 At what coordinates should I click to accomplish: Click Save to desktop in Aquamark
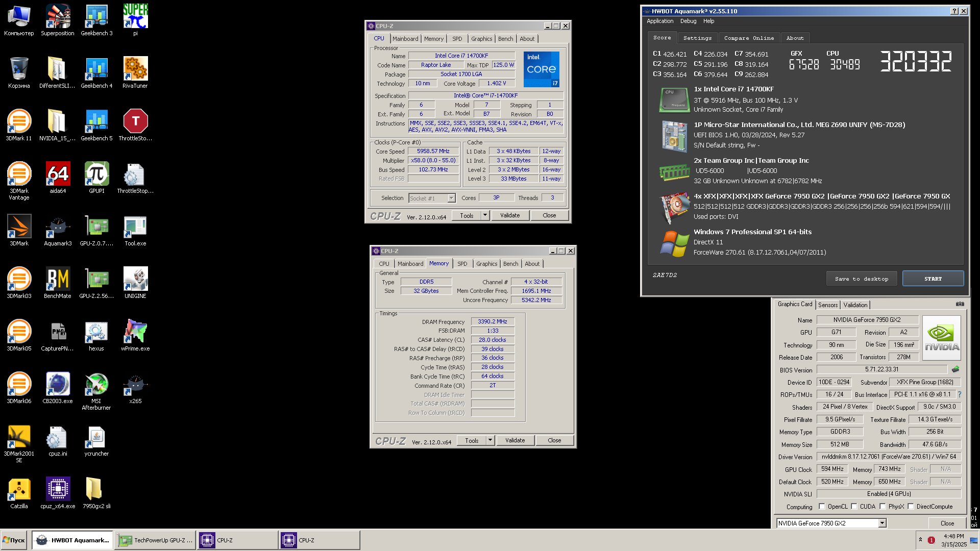pos(862,279)
